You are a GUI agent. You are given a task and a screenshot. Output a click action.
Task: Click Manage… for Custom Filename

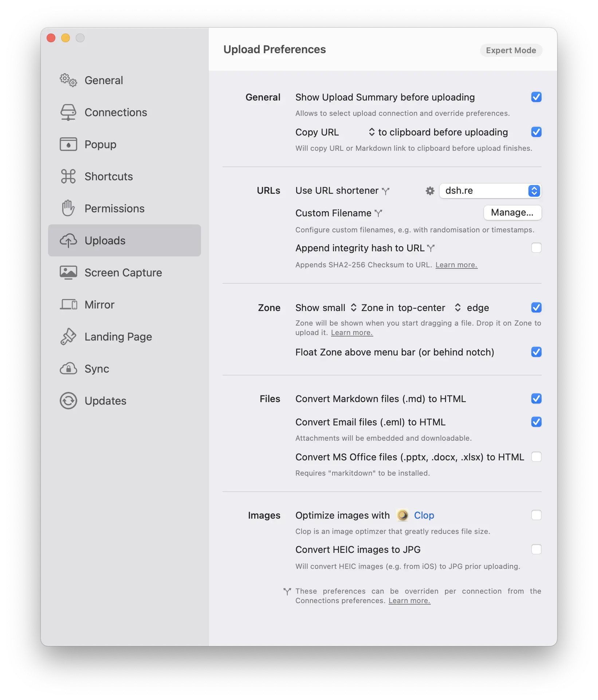512,213
